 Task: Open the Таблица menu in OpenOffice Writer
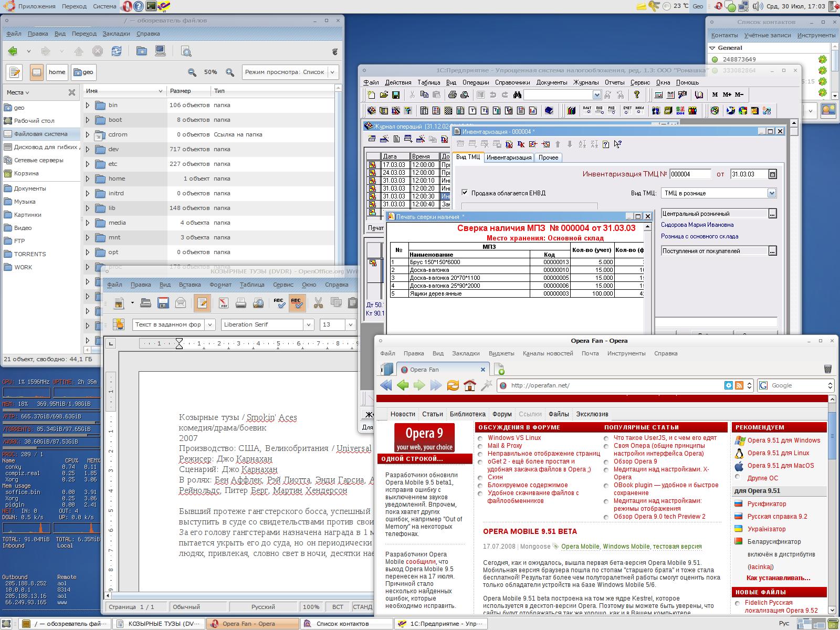(x=252, y=285)
